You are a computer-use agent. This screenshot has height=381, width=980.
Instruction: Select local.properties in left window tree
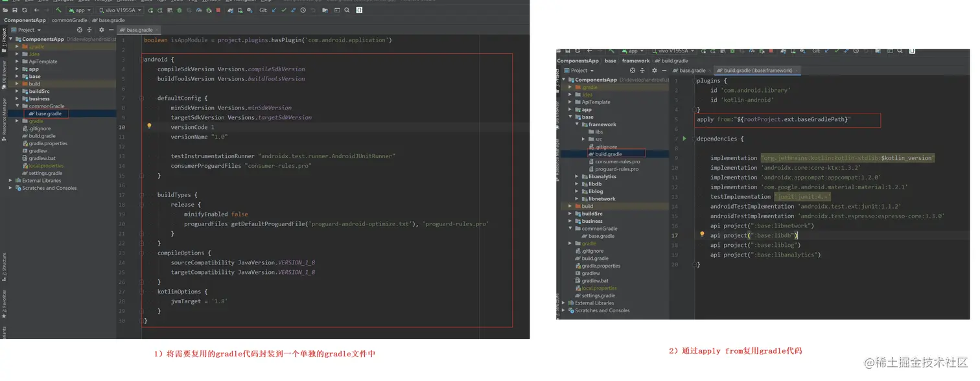(x=47, y=166)
